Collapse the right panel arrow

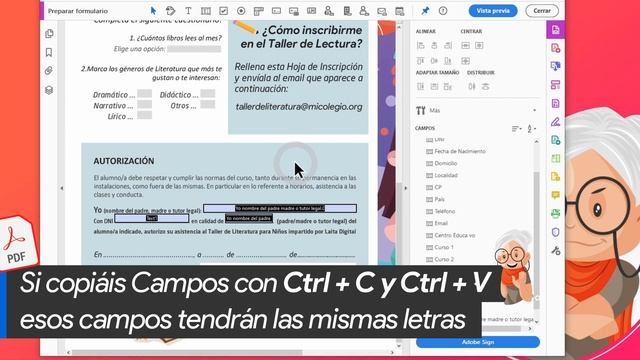[x=405, y=188]
